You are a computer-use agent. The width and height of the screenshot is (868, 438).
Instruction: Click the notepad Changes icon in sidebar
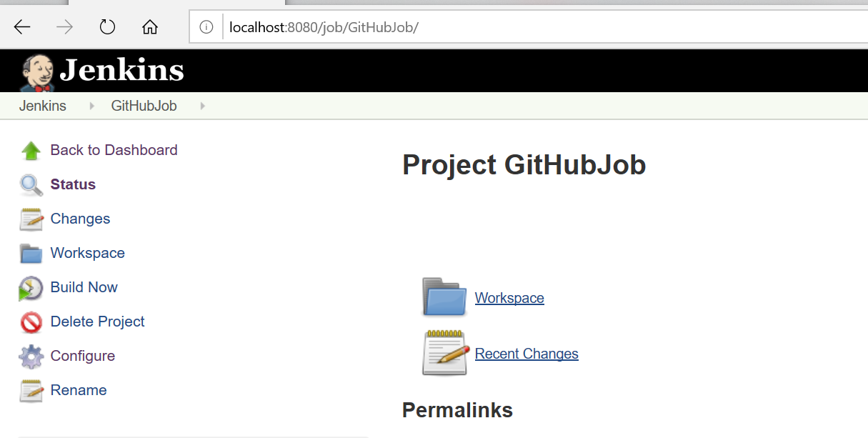coord(31,219)
